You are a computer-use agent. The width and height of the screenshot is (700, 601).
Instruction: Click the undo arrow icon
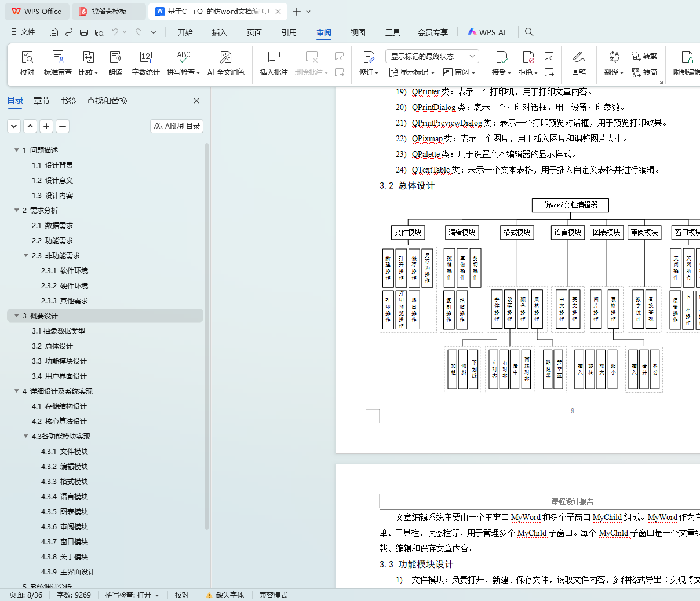click(x=115, y=32)
